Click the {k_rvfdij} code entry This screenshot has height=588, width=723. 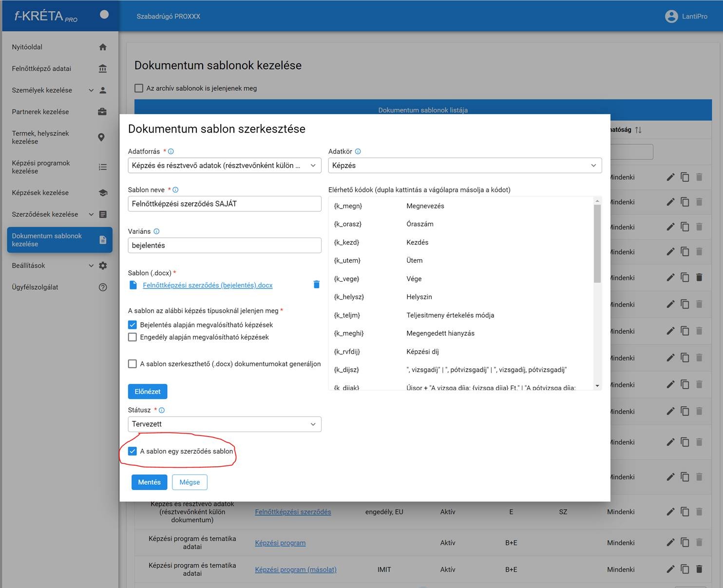(x=347, y=351)
